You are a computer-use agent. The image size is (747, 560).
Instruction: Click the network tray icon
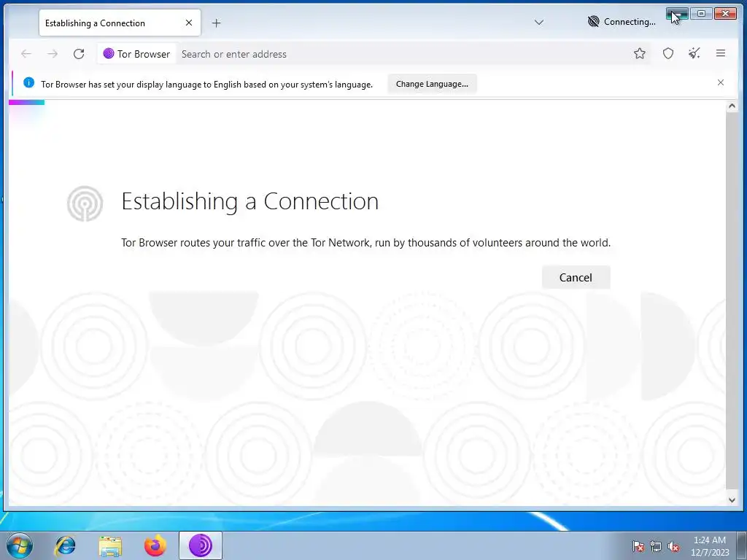(656, 546)
